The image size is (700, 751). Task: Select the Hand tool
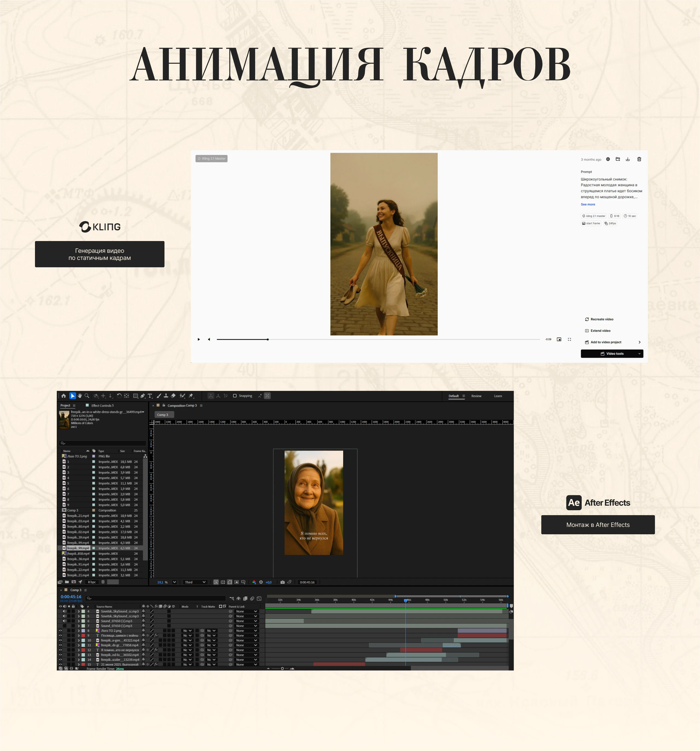pos(80,396)
